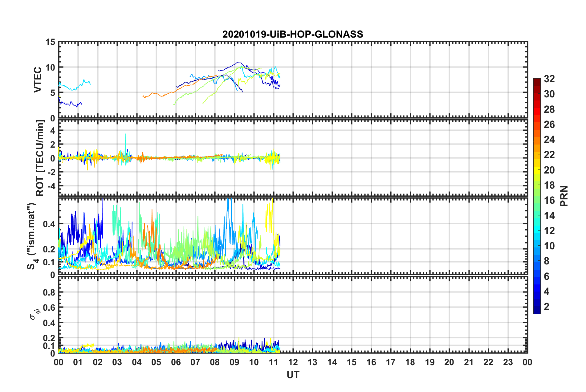Click x-axis tick label 19
This screenshot has width=586, height=392.
(430, 362)
